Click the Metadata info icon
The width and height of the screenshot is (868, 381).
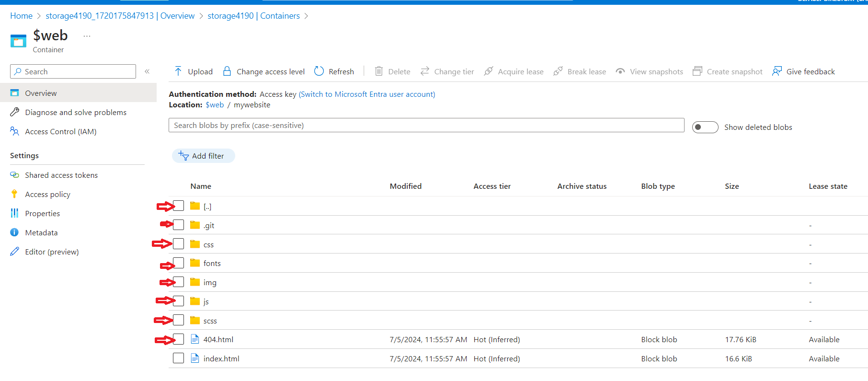pyautogui.click(x=14, y=232)
